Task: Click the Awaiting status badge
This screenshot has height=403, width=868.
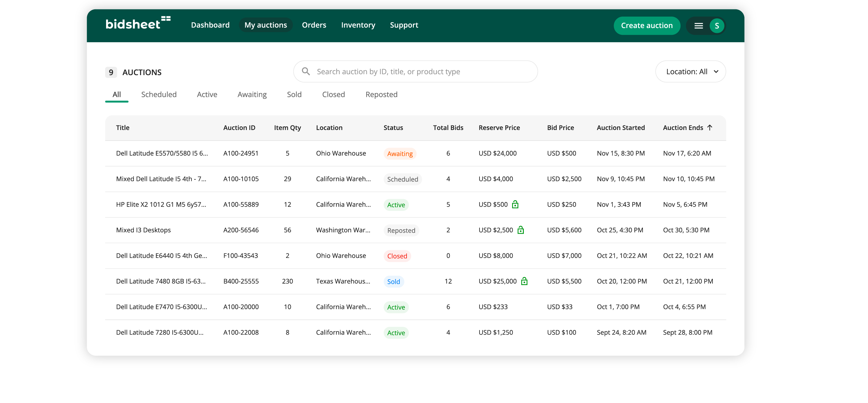Action: pyautogui.click(x=400, y=154)
